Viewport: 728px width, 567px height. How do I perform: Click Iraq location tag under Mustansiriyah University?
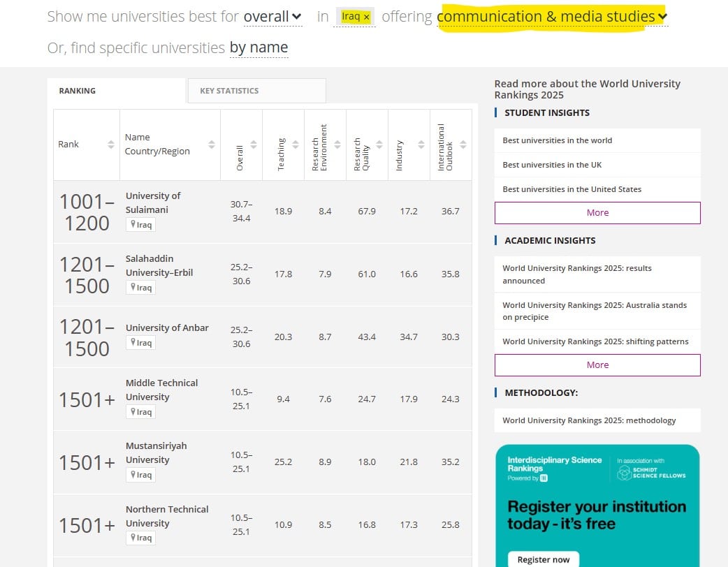point(140,475)
